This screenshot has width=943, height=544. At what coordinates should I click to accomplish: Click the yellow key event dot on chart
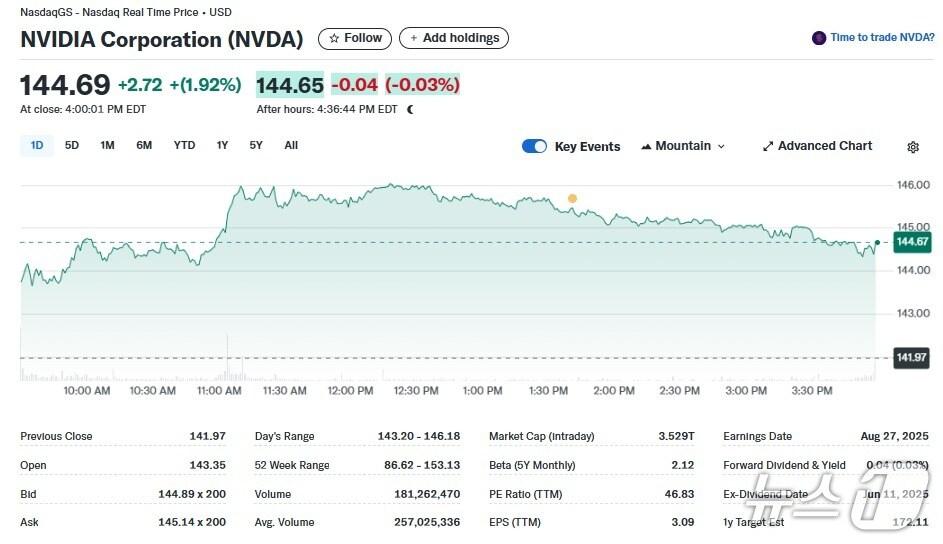[572, 198]
